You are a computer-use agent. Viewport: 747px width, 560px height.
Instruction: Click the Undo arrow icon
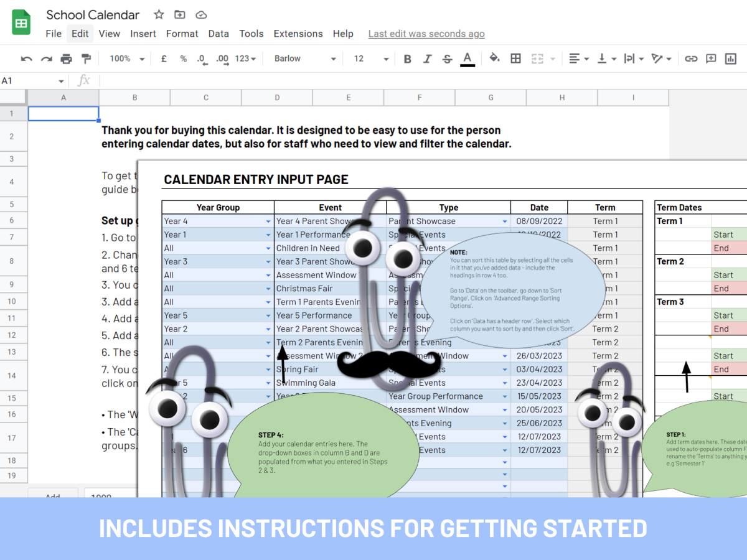[26, 58]
